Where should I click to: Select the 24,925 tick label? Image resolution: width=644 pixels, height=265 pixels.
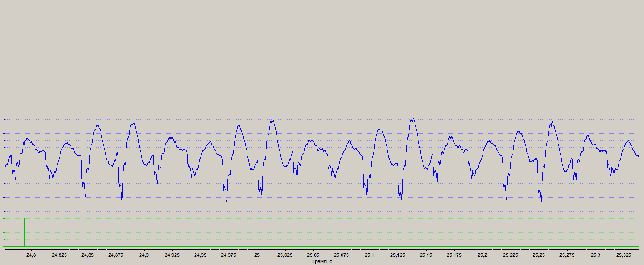[x=172, y=255]
